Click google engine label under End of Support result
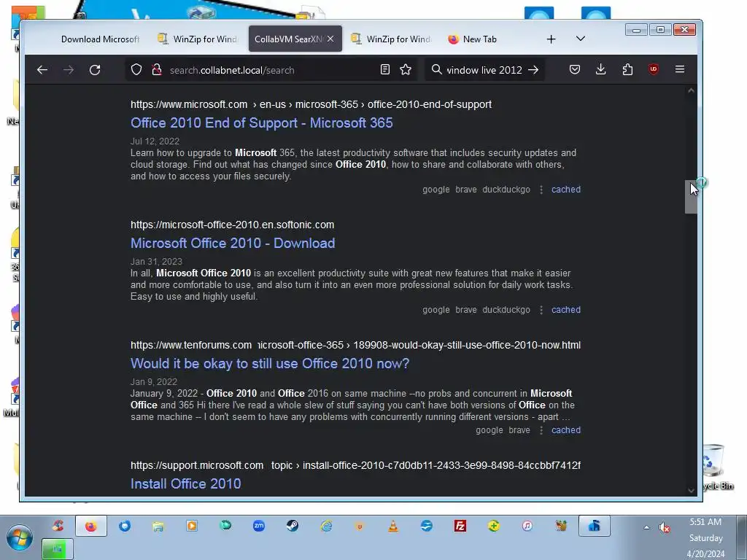Viewport: 747px width, 560px height. click(x=436, y=190)
